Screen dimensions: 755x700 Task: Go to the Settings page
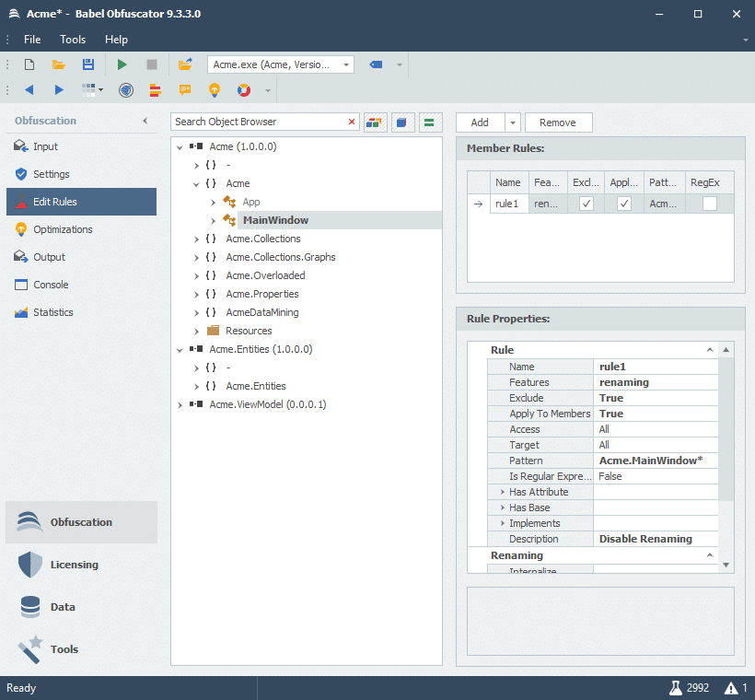pos(81,174)
